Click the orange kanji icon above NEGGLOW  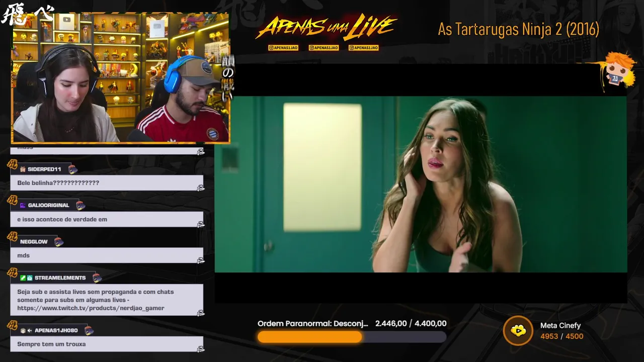point(13,237)
